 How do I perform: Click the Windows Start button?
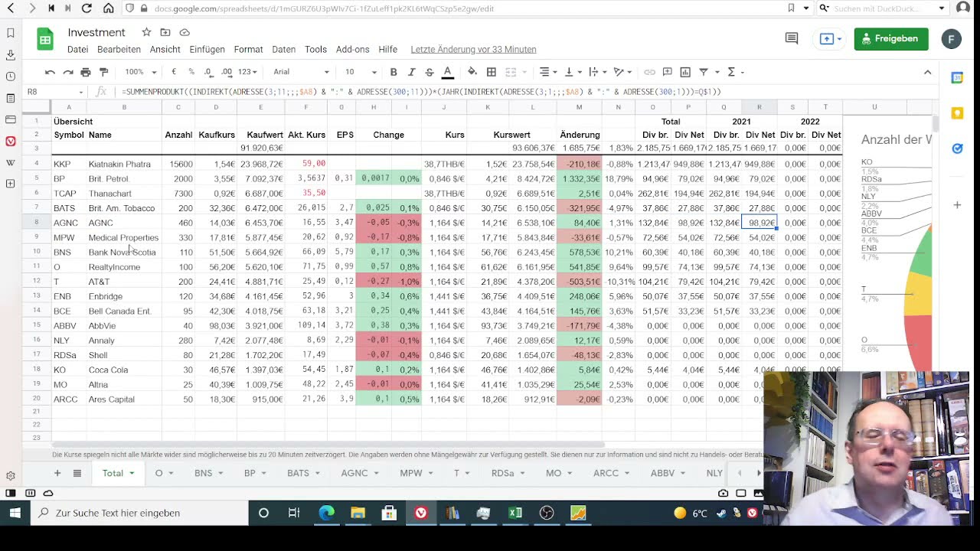(x=15, y=513)
